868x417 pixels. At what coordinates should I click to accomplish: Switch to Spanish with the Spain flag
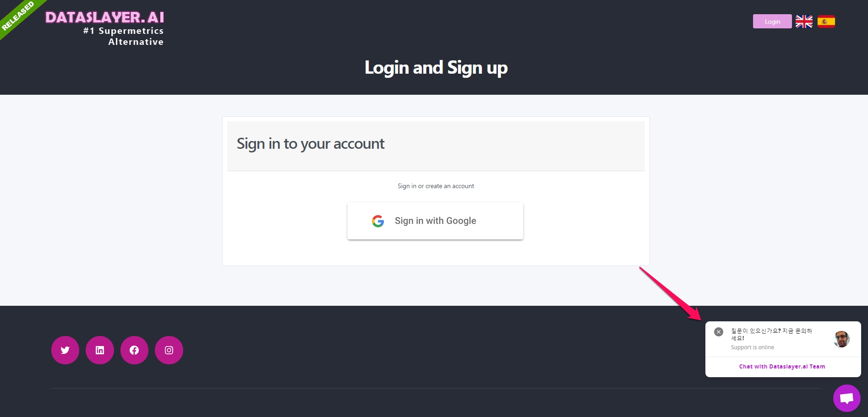pyautogui.click(x=826, y=22)
